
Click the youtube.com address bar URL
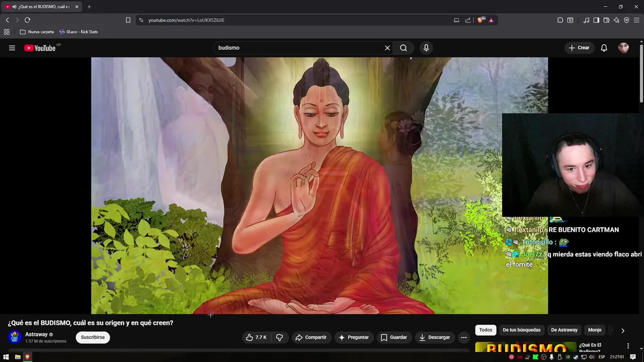point(186,20)
